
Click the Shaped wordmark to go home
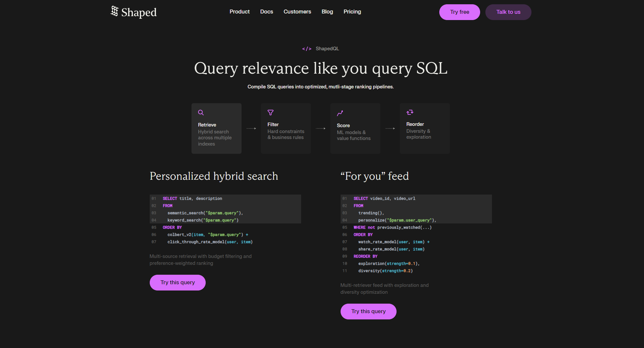[139, 12]
